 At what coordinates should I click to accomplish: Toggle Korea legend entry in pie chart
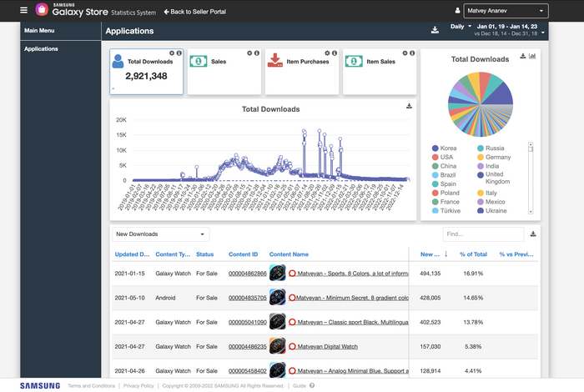[x=445, y=148]
